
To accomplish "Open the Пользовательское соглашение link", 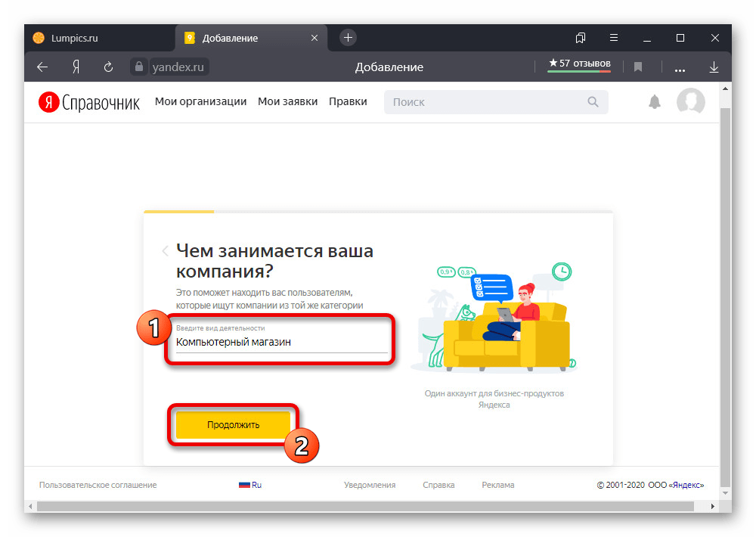I will click(x=98, y=485).
